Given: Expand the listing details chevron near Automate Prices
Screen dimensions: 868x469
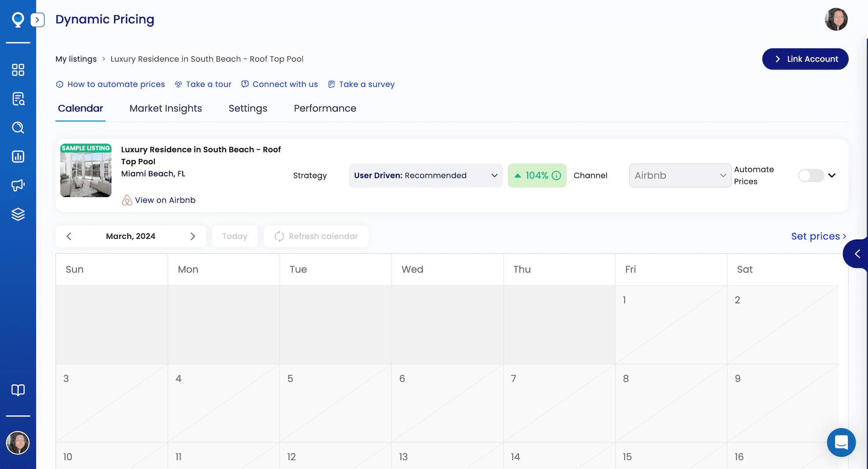Looking at the screenshot, I should pyautogui.click(x=833, y=175).
